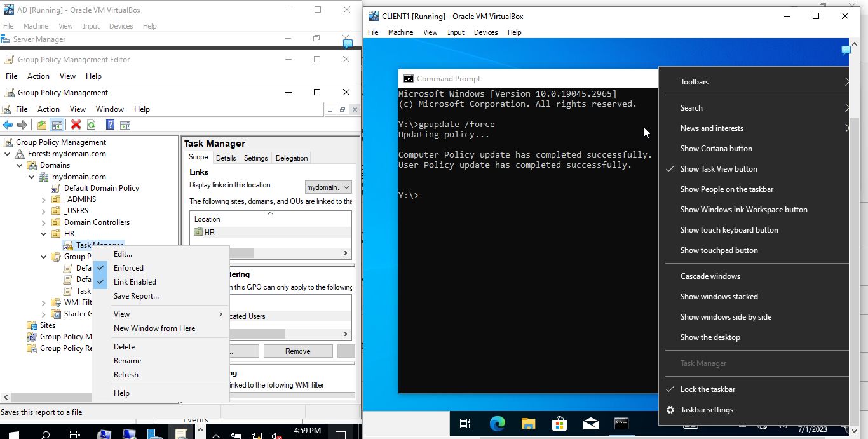Open the display links location dropdown
The height and width of the screenshot is (439, 868).
tap(329, 187)
